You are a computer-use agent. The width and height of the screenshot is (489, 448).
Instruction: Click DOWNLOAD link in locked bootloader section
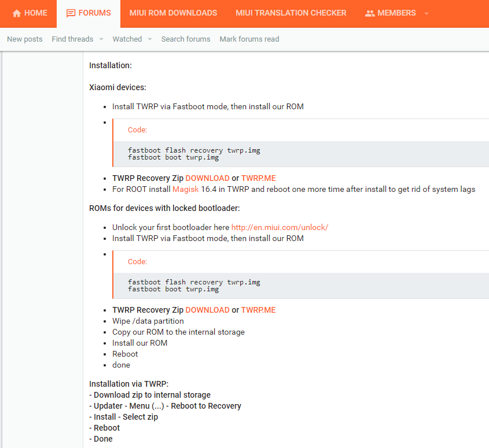207,310
